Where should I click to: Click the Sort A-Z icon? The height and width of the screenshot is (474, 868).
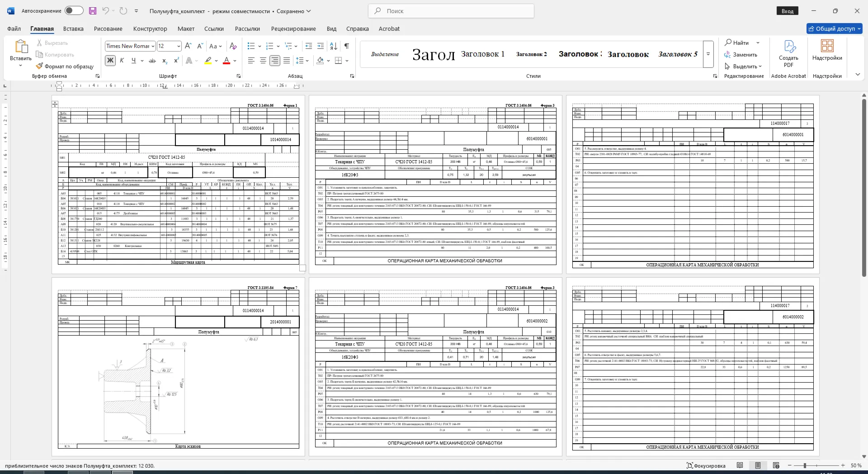[x=334, y=46]
